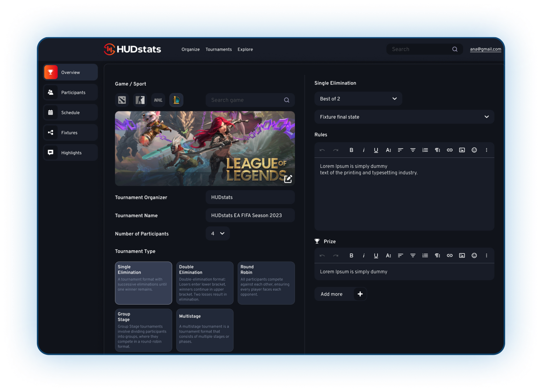Open the Fixtures sidebar tab
The image size is (542, 392).
70,132
